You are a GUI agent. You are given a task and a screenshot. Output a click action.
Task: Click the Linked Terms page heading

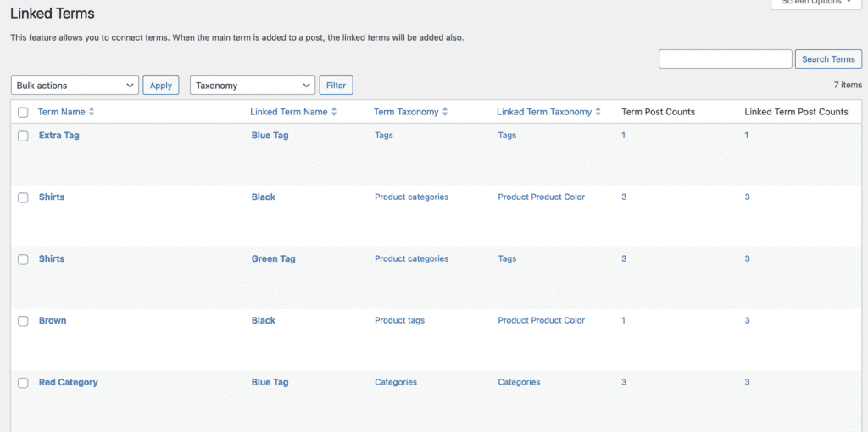(53, 14)
